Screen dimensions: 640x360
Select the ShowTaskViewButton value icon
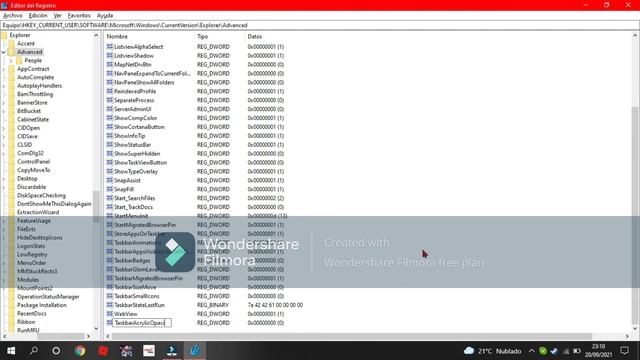tap(109, 162)
